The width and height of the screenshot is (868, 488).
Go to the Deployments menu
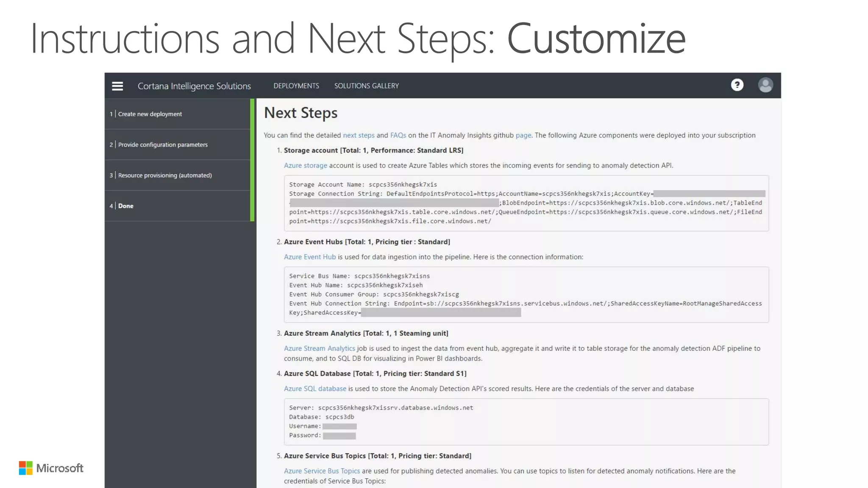coord(296,86)
